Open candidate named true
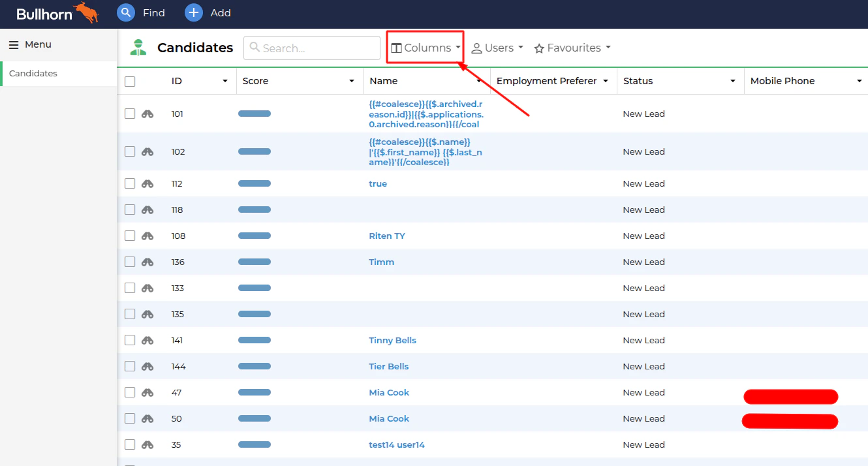Viewport: 868px width, 466px height. 378,183
